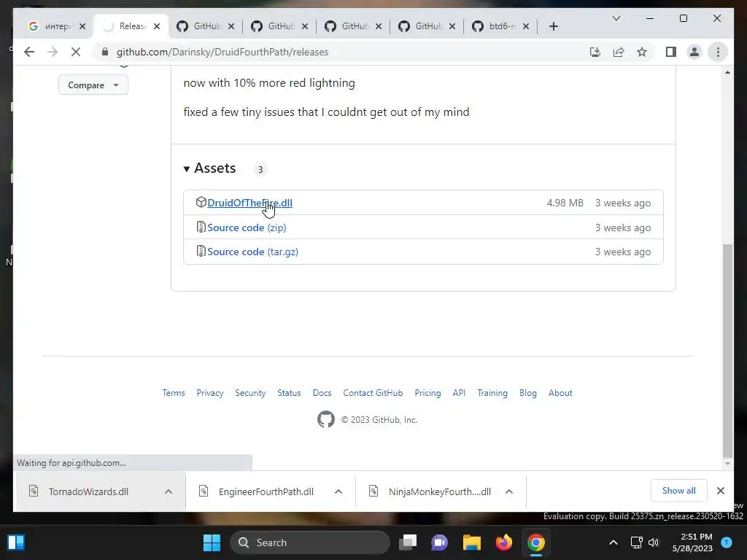This screenshot has height=560, width=747.
Task: Open the browser side panel
Action: pyautogui.click(x=671, y=52)
